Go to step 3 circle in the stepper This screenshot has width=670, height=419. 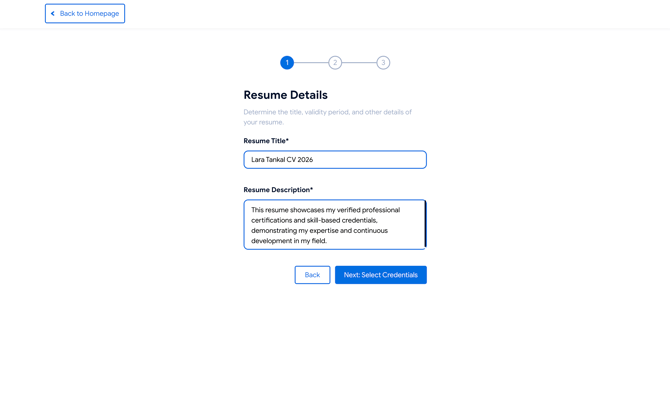(x=383, y=63)
